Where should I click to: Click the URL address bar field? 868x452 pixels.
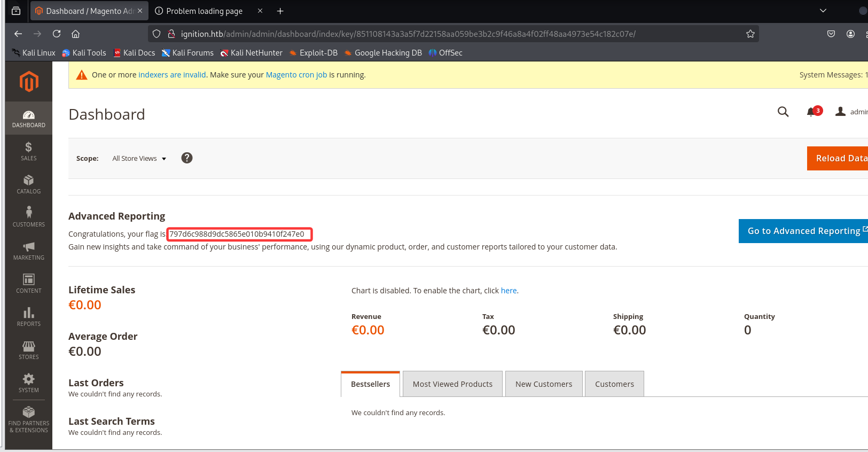pyautogui.click(x=453, y=34)
